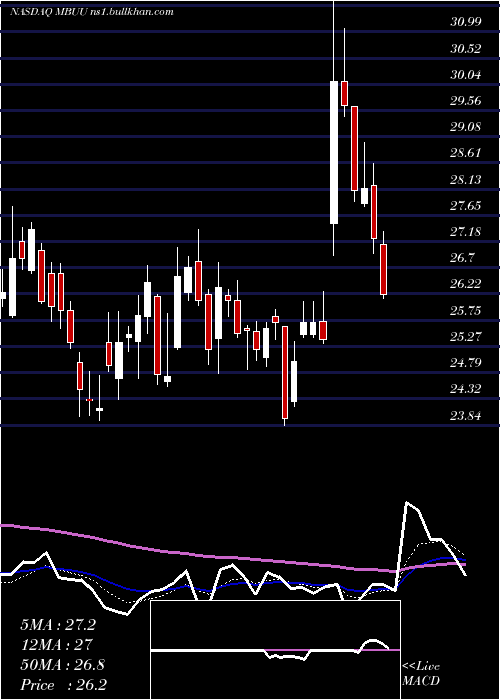Click the 26.22 price axis label
The width and height of the screenshot is (500, 700).
coord(466,284)
